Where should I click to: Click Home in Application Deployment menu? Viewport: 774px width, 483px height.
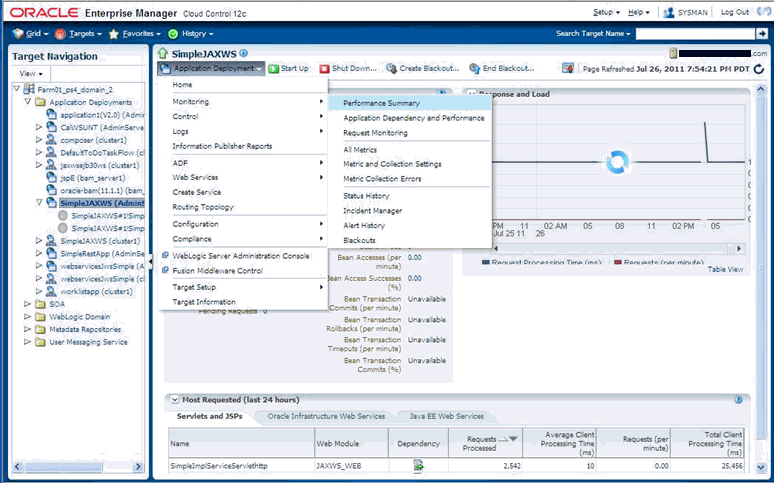(x=182, y=85)
